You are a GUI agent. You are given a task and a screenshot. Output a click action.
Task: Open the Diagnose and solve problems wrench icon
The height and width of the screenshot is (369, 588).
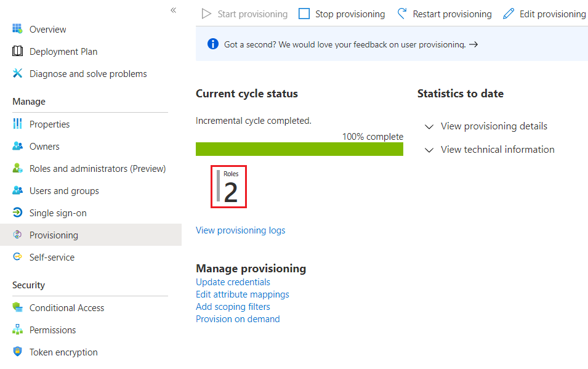[x=17, y=73]
